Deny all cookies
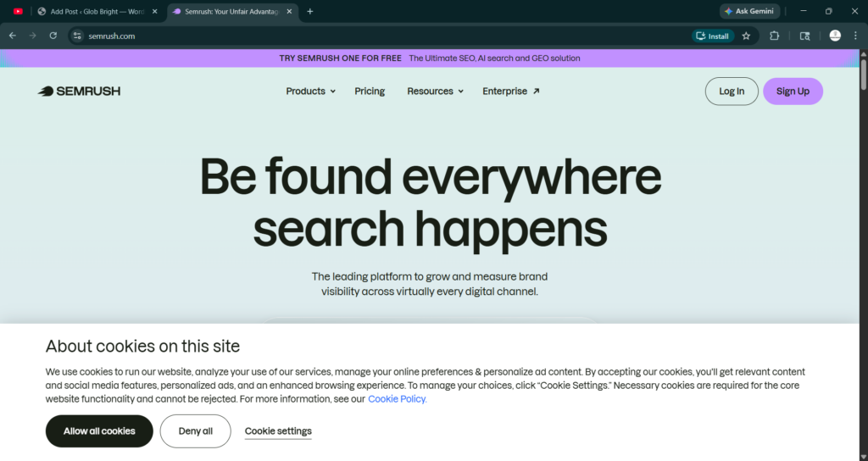Image resolution: width=868 pixels, height=461 pixels. coord(195,431)
